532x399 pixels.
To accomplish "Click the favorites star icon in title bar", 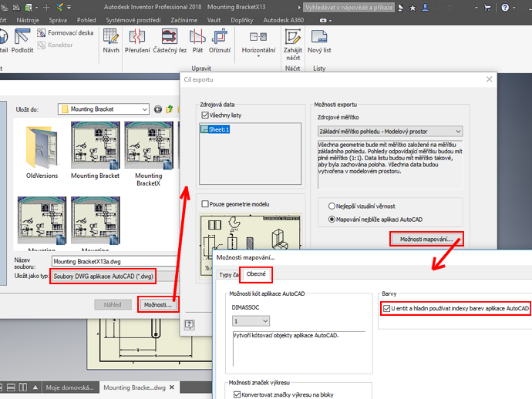I will click(412, 8).
